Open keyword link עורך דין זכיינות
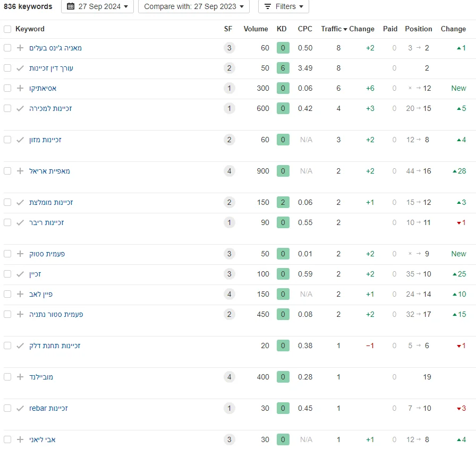This screenshot has height=449, width=476. pos(51,68)
